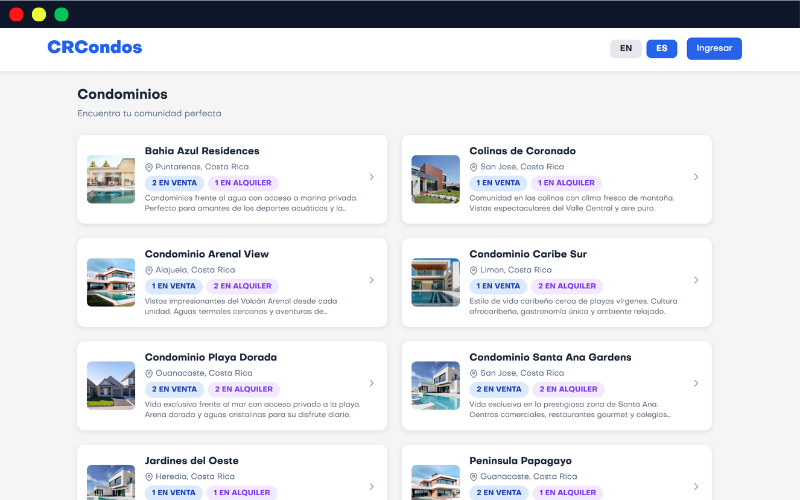Click location pin icon next to Puntarenas
Image resolution: width=800 pixels, height=500 pixels.
pos(149,167)
